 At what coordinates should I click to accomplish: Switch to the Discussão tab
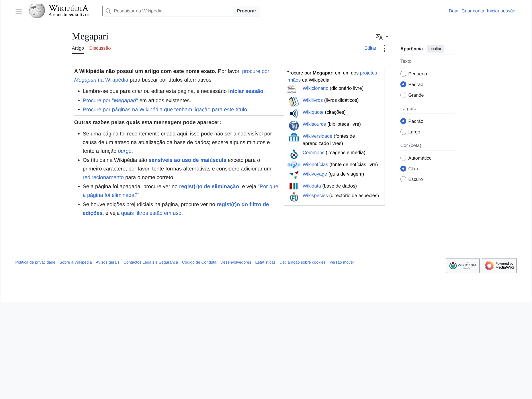coord(100,48)
